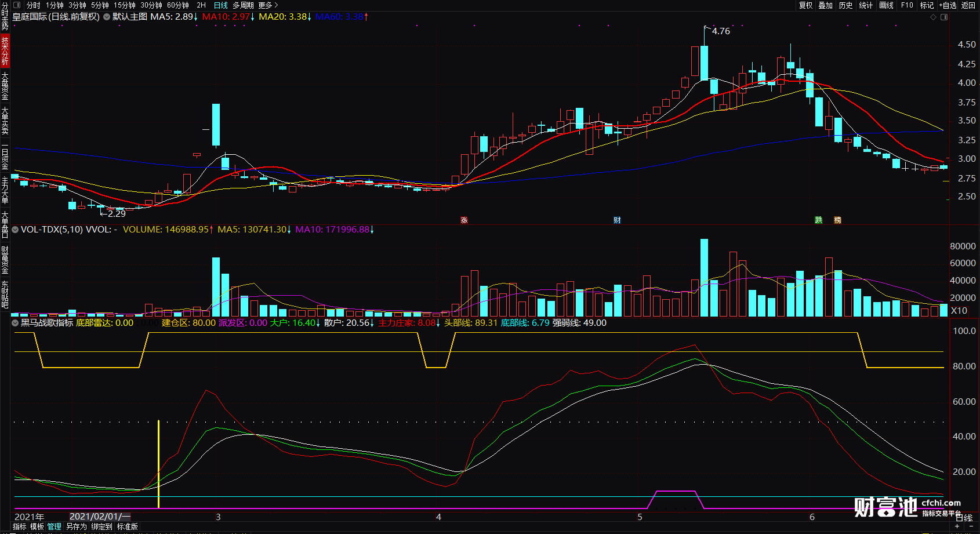
Task: Expand the main chart indicator dropdown arrow
Action: [x=107, y=17]
